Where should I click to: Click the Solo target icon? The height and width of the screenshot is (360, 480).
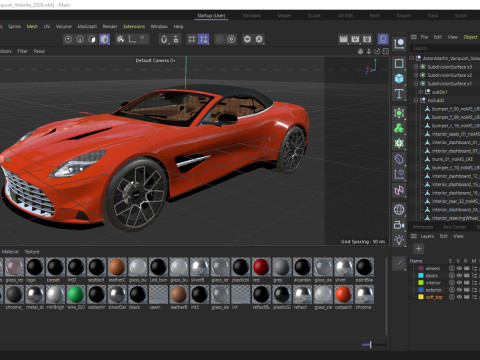point(231,39)
